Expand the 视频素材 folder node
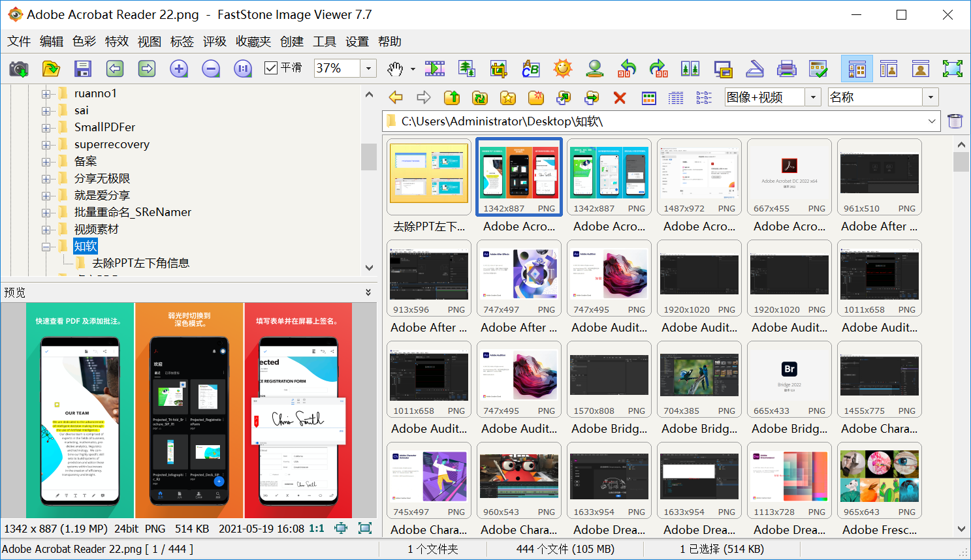The image size is (971, 560). (46, 230)
